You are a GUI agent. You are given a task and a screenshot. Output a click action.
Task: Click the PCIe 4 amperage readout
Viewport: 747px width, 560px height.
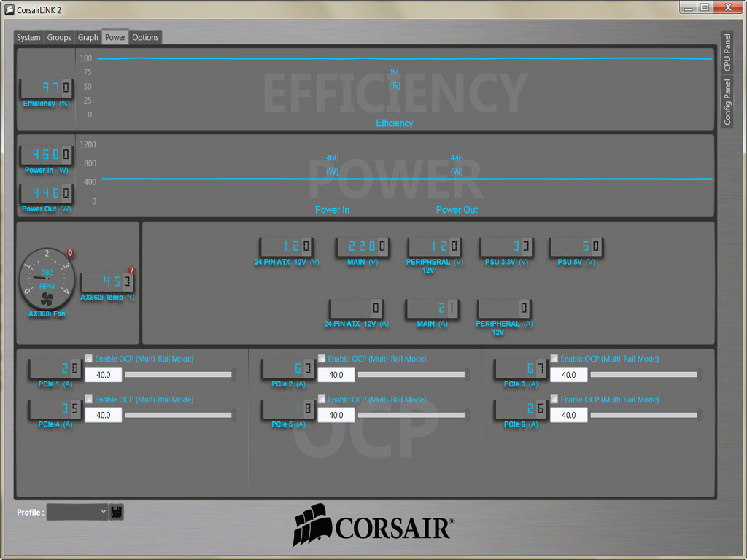pos(55,409)
